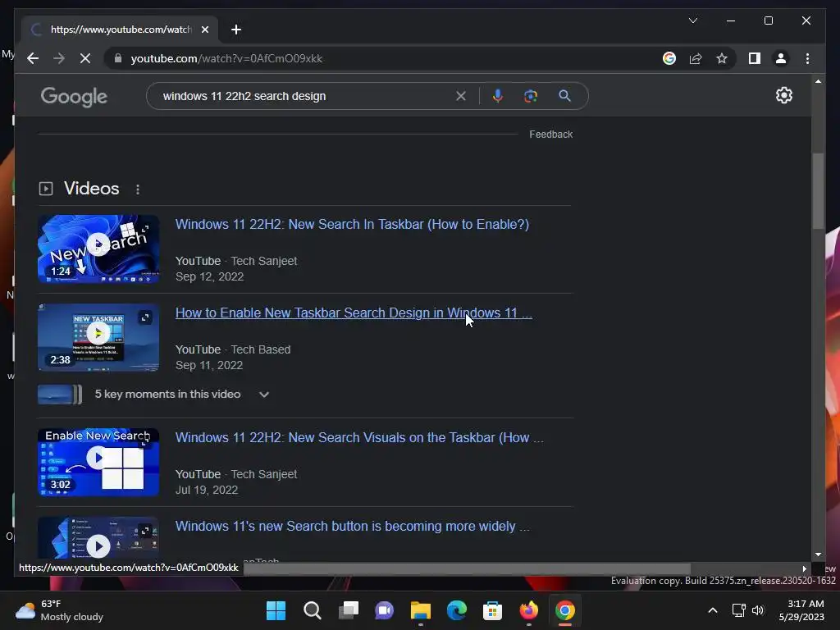Open File Explorer from taskbar
The height and width of the screenshot is (630, 840).
(x=421, y=610)
